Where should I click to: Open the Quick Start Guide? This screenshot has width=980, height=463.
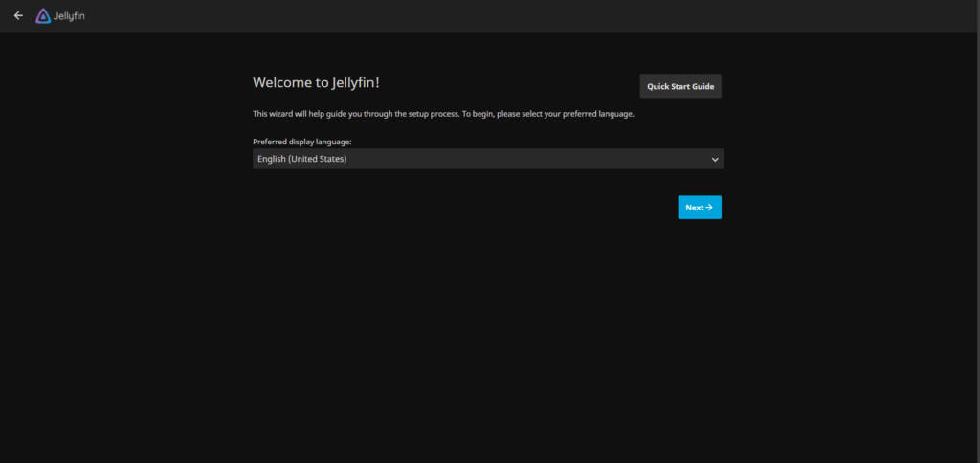tap(680, 86)
